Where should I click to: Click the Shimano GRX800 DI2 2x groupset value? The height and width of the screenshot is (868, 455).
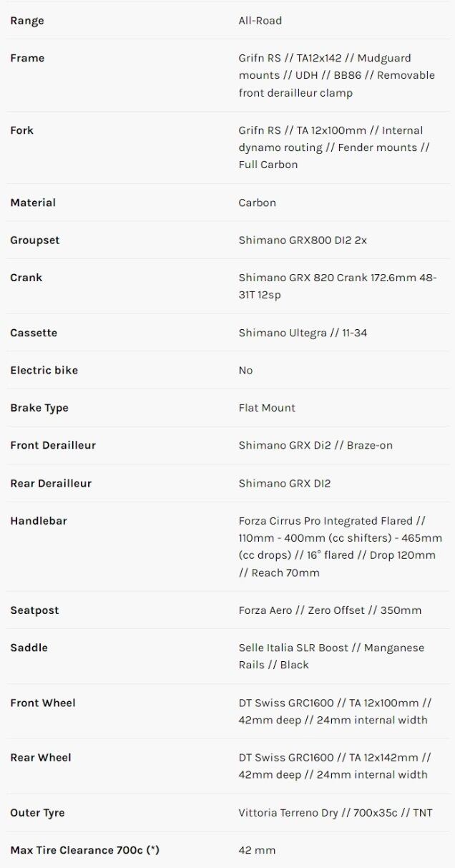[x=303, y=240]
